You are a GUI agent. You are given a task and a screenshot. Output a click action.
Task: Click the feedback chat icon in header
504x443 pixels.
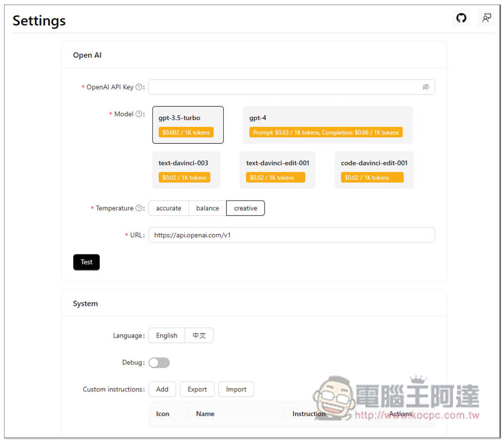(487, 18)
